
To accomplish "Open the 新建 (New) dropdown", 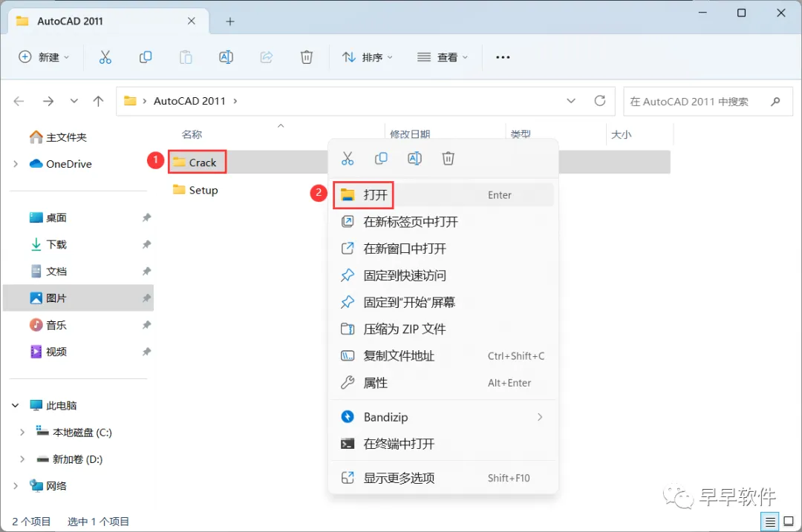I will pos(44,57).
